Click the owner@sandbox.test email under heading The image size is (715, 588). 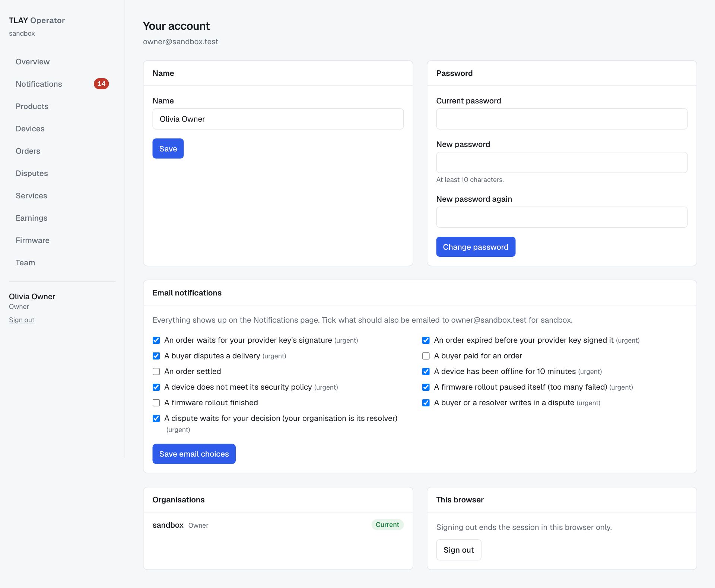point(181,42)
